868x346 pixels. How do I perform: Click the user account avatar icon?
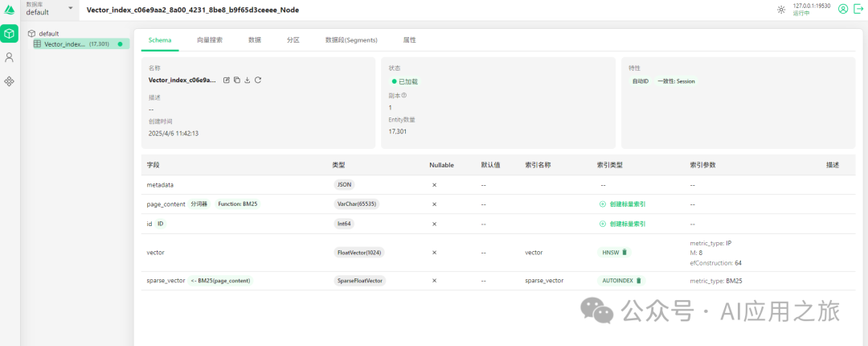843,10
